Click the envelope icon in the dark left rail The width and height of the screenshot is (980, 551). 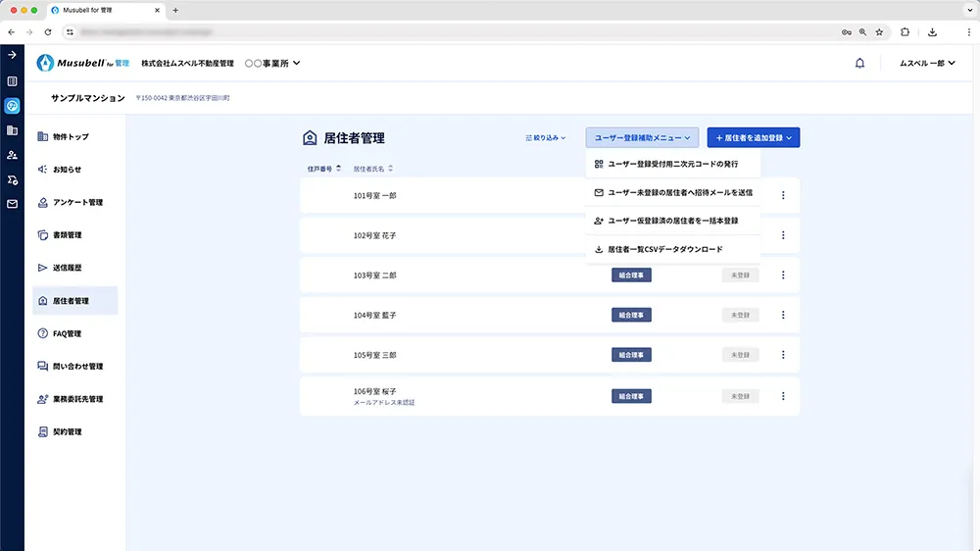click(x=12, y=204)
